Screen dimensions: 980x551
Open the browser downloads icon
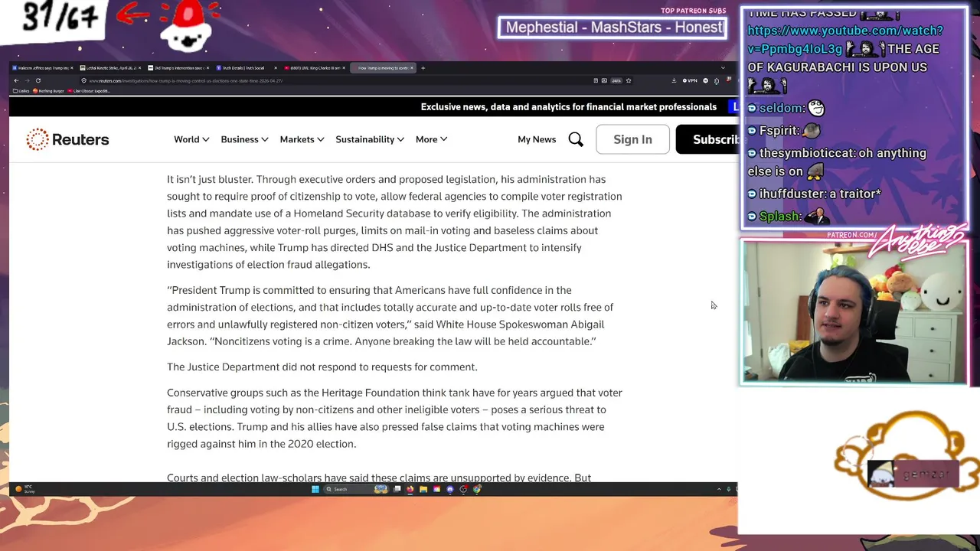[x=674, y=80]
